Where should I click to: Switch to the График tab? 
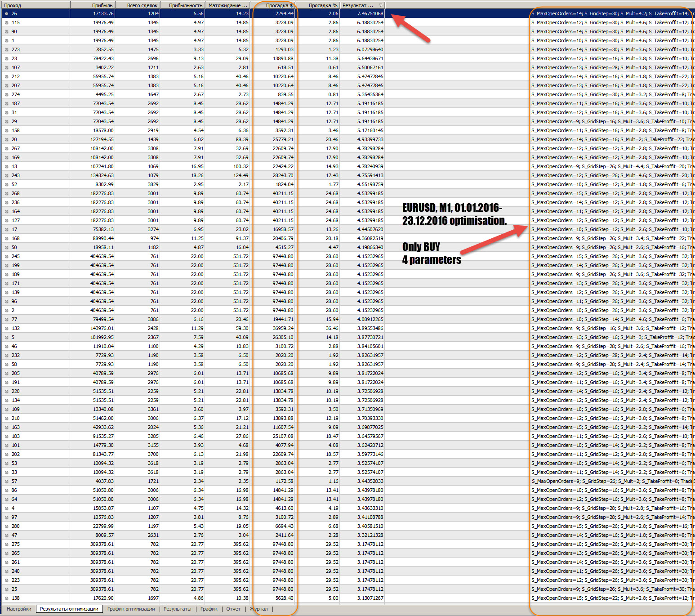click(x=209, y=609)
